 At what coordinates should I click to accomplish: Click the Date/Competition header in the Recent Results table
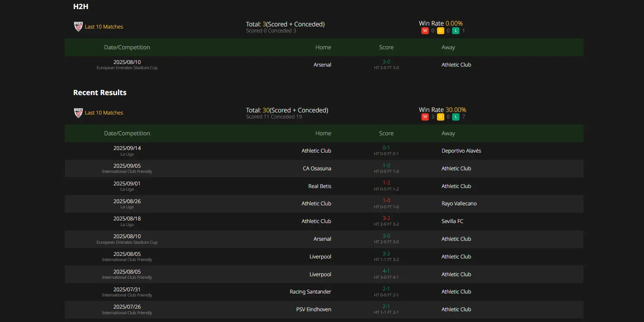click(127, 134)
